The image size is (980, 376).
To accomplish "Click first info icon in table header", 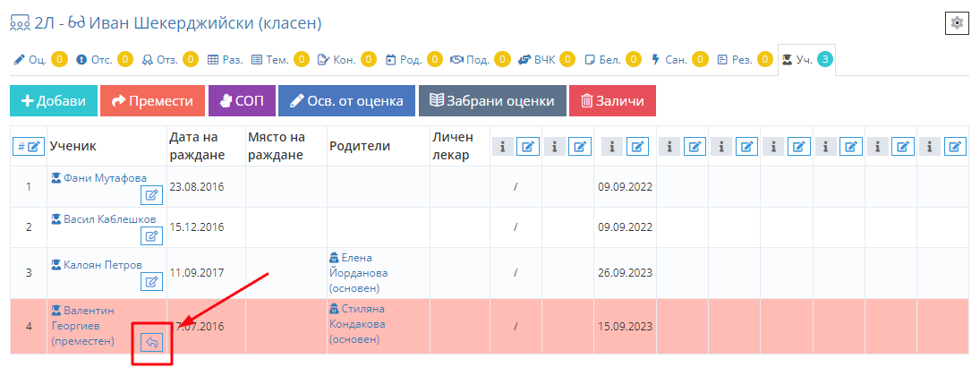I will 503,147.
